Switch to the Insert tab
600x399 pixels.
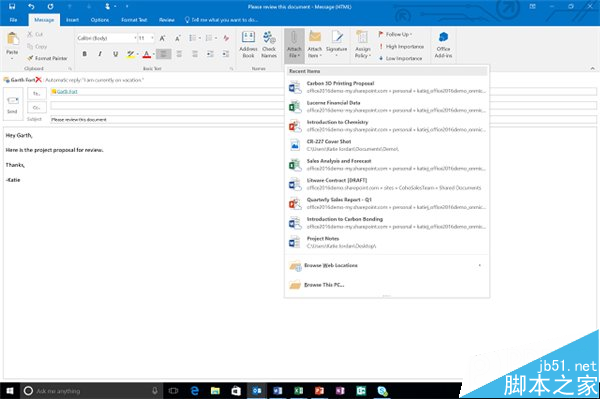coord(72,20)
